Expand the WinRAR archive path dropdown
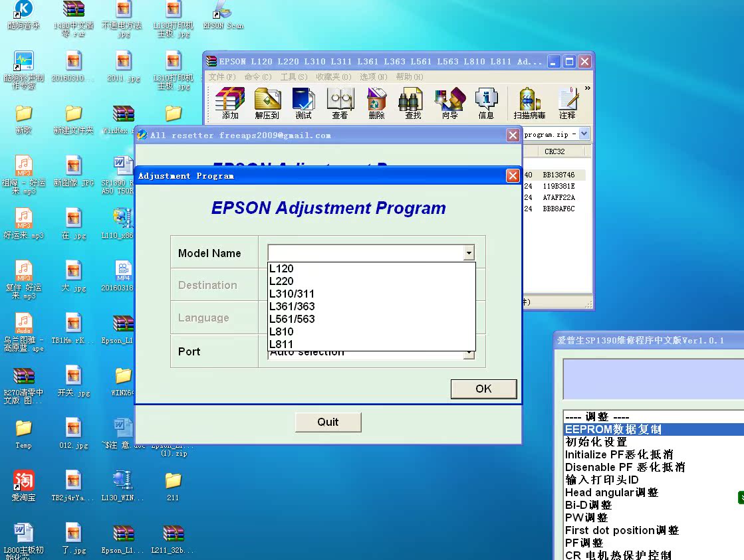Image resolution: width=744 pixels, height=560 pixels. coord(584,134)
